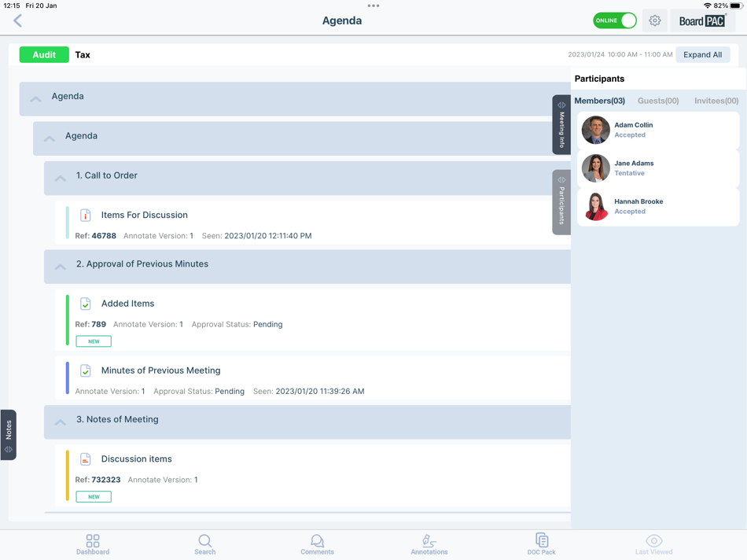Tap the green Audit button
747x560 pixels.
point(43,54)
